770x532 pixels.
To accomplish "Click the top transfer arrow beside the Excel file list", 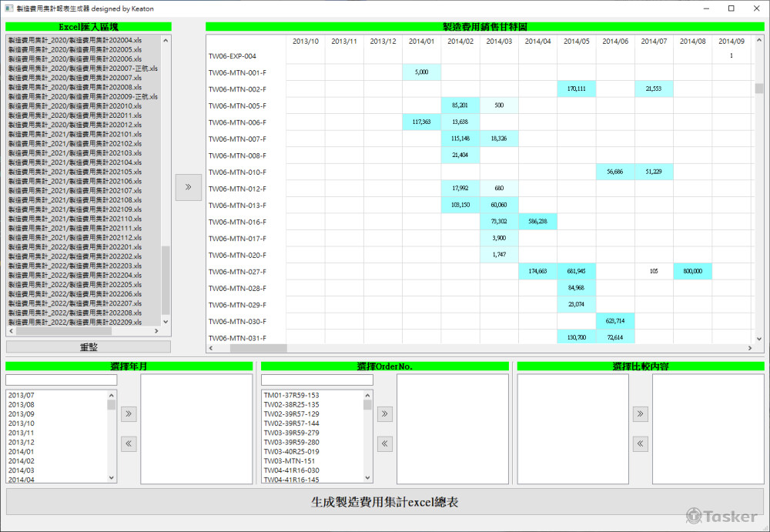I will (x=188, y=187).
